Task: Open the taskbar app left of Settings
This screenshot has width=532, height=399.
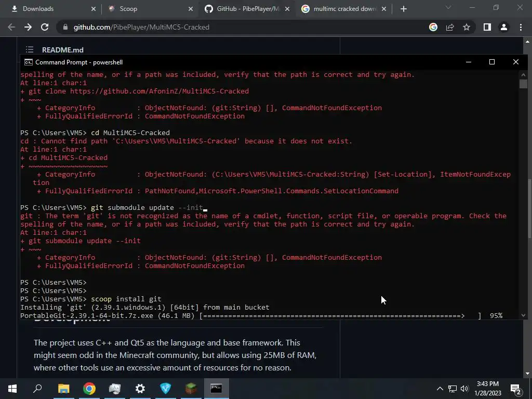Action: click(115, 389)
